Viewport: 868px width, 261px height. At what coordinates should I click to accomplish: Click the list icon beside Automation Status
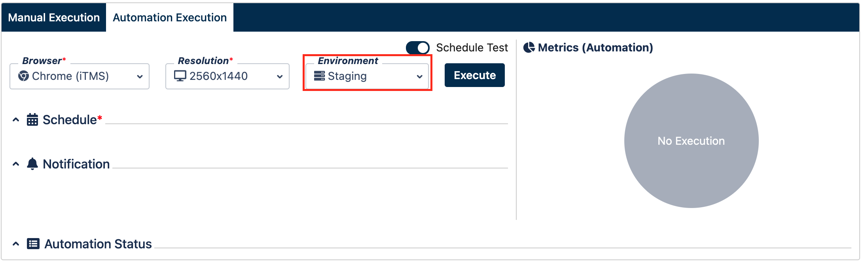(33, 244)
